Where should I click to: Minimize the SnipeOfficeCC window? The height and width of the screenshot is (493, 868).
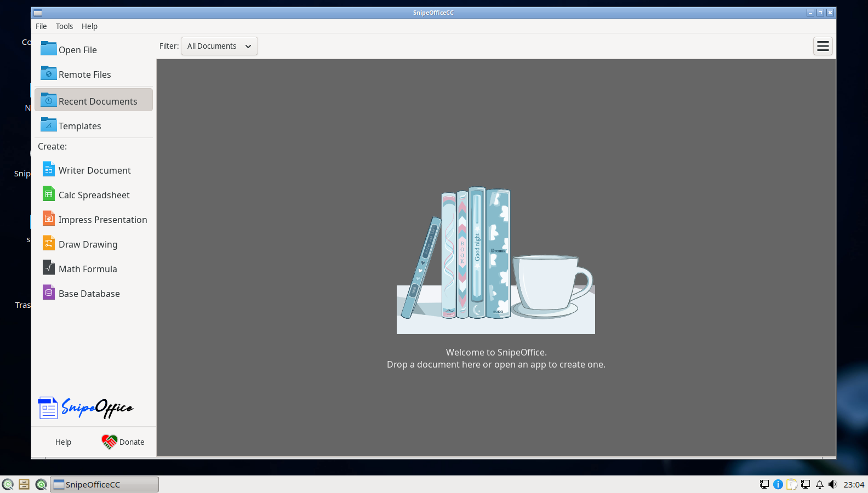pyautogui.click(x=810, y=13)
